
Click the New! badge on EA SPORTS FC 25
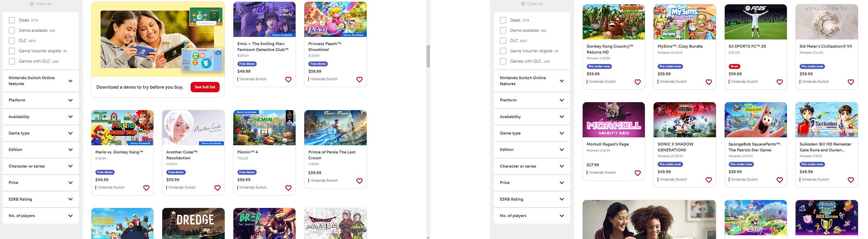pos(734,66)
